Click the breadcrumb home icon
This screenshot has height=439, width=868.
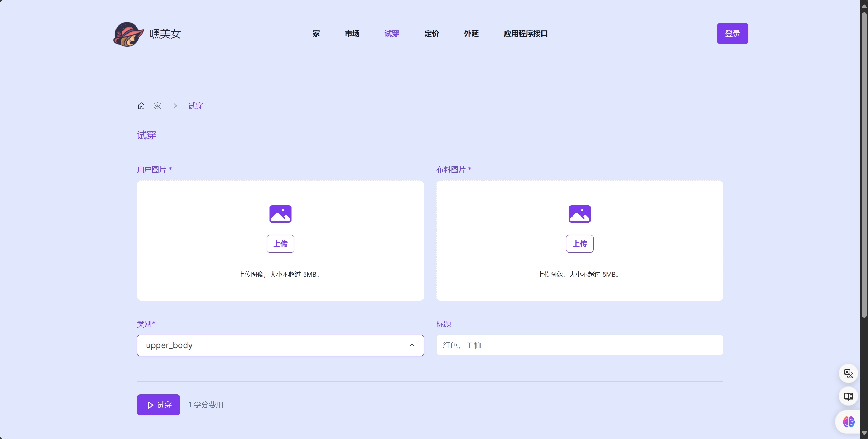pyautogui.click(x=141, y=106)
